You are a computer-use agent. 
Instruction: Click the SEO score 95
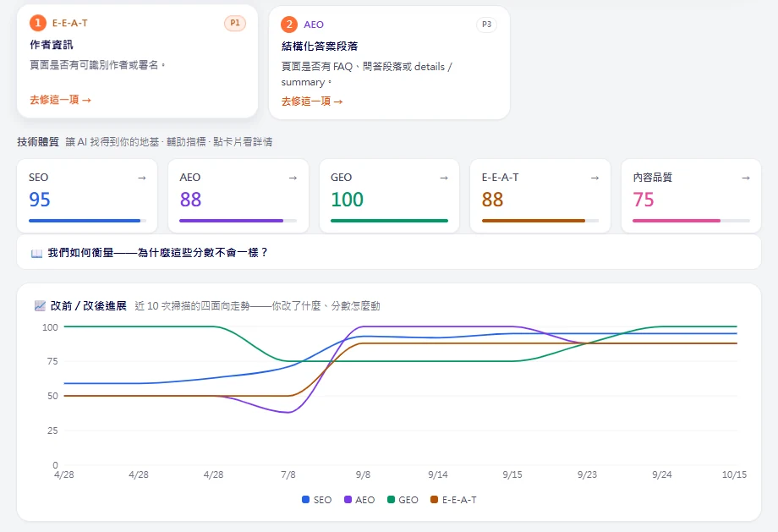click(40, 200)
